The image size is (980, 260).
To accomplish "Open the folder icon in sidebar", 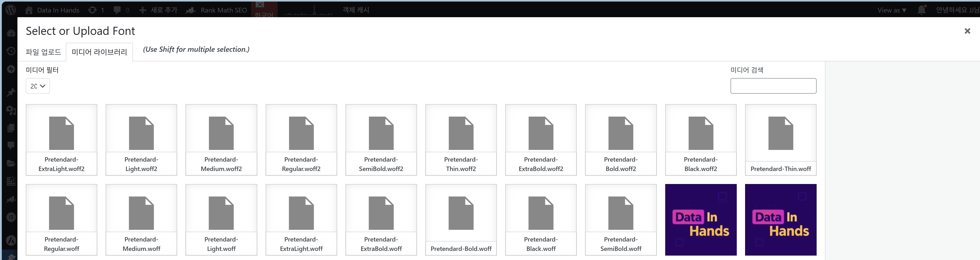I will coord(11,163).
